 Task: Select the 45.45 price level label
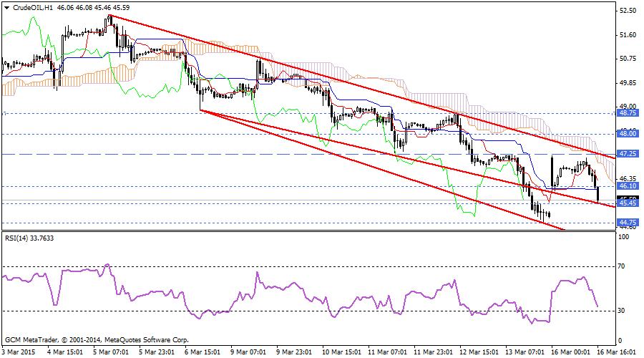pos(628,204)
